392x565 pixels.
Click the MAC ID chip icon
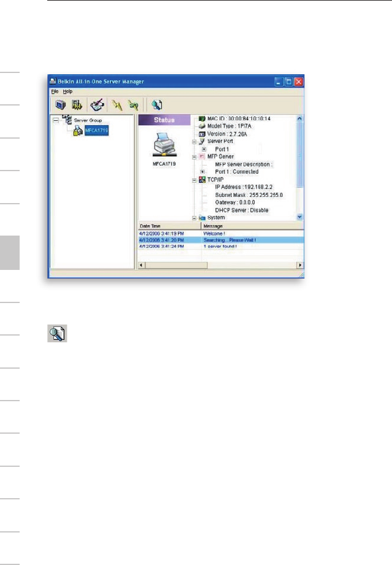(x=202, y=118)
